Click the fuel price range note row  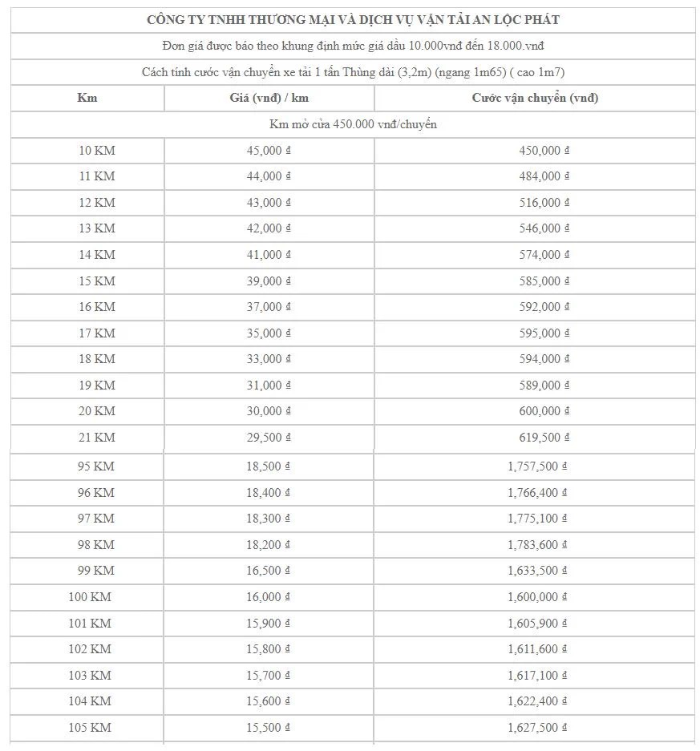[353, 46]
